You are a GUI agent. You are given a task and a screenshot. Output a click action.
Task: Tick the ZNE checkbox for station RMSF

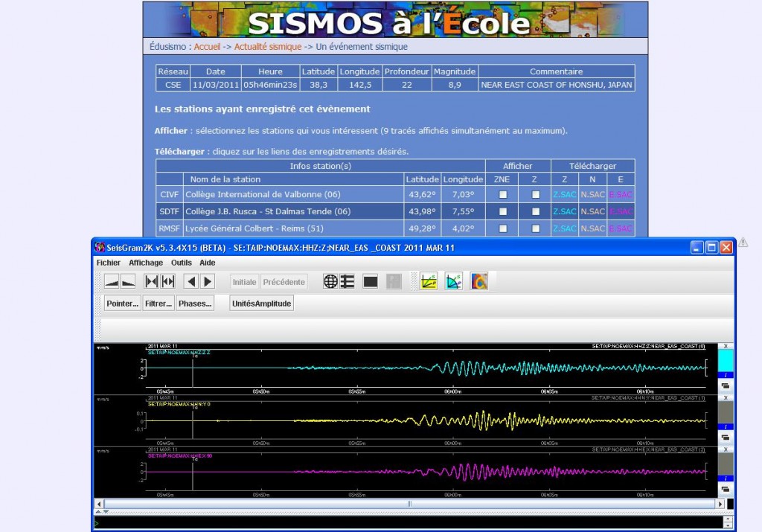(503, 228)
